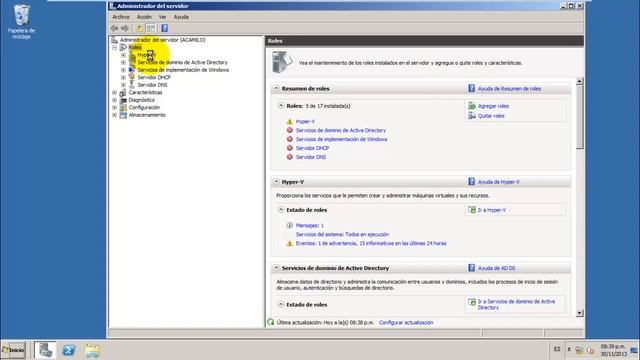Select Almacenamiento in the tree
The height and width of the screenshot is (360, 640).
point(147,115)
